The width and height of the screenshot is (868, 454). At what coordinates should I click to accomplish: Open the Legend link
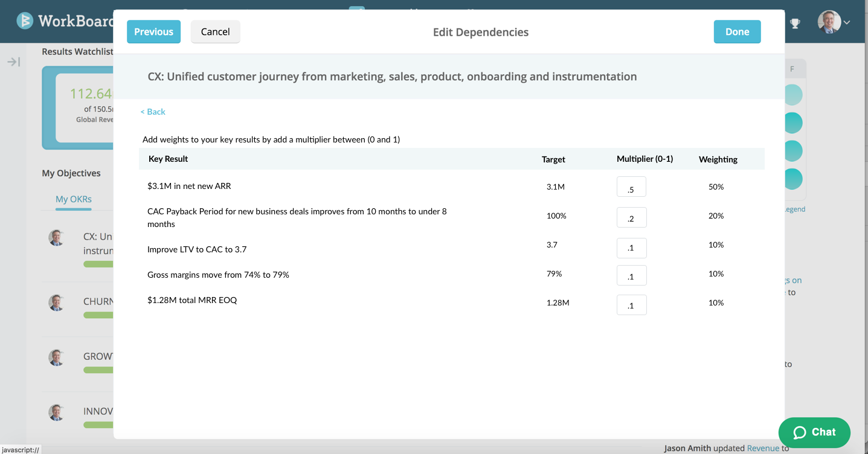pos(794,209)
